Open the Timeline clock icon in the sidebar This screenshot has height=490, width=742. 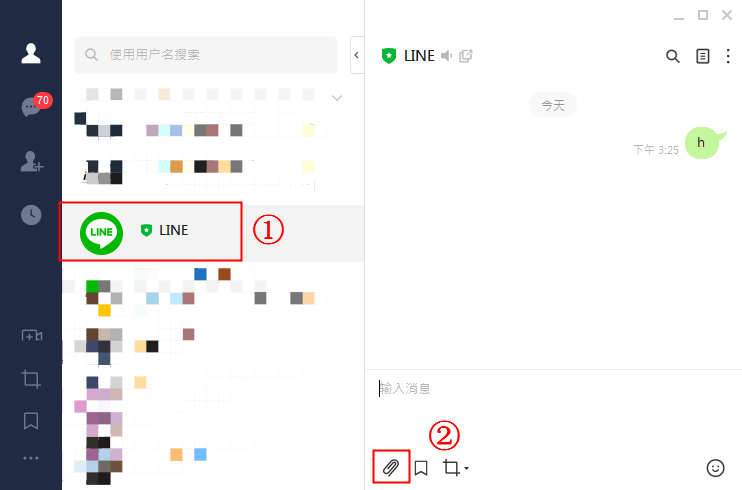(x=31, y=215)
